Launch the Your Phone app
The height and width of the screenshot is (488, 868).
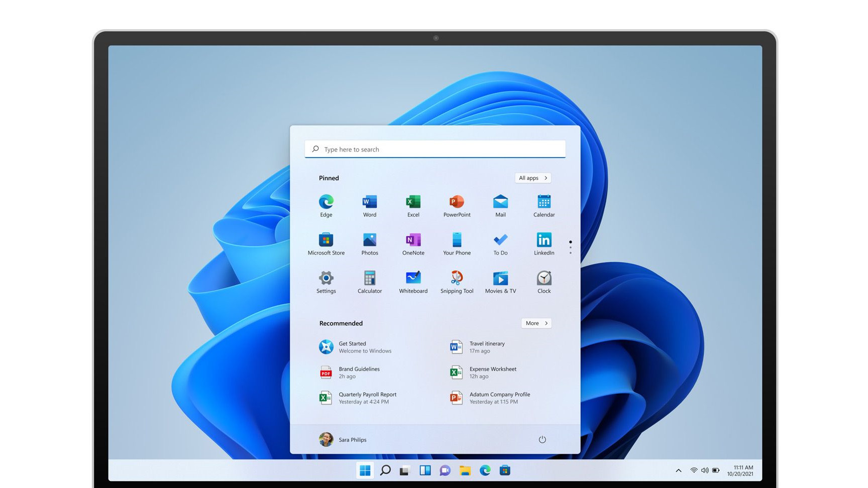457,244
